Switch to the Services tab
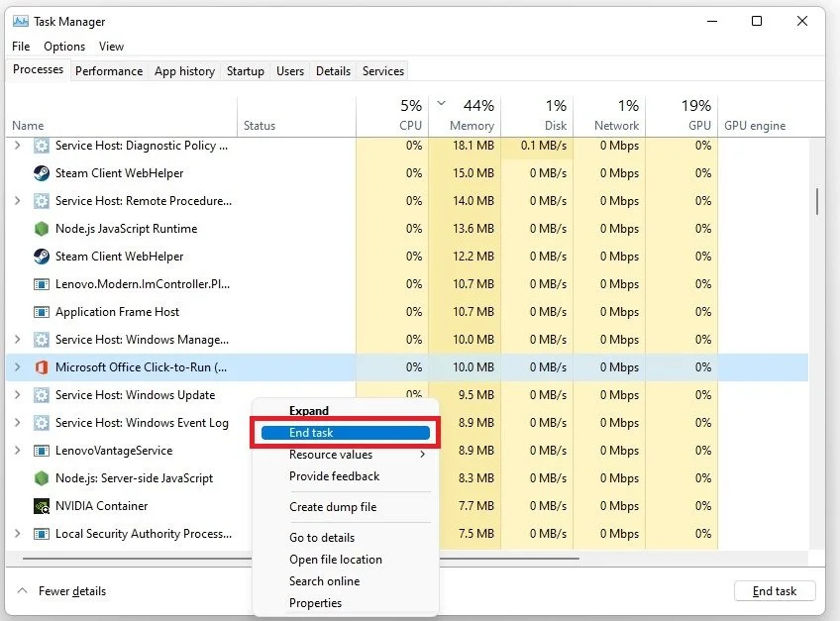The image size is (840, 621). click(x=383, y=71)
